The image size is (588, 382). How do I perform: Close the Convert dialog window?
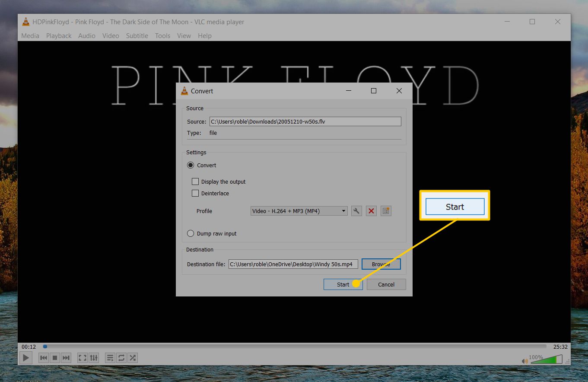tap(399, 91)
